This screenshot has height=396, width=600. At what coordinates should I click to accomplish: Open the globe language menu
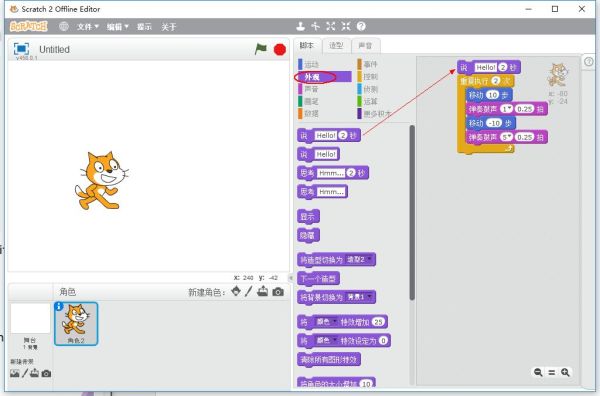pyautogui.click(x=64, y=26)
